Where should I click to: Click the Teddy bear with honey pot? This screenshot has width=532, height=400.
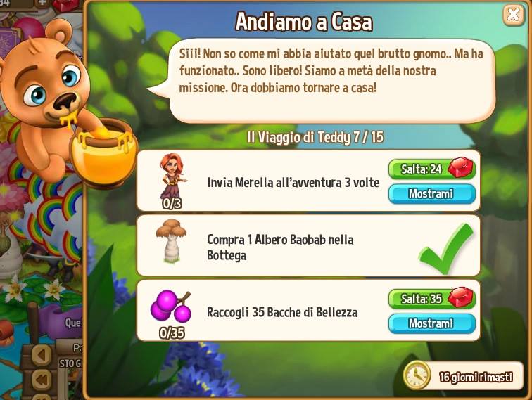tap(63, 105)
